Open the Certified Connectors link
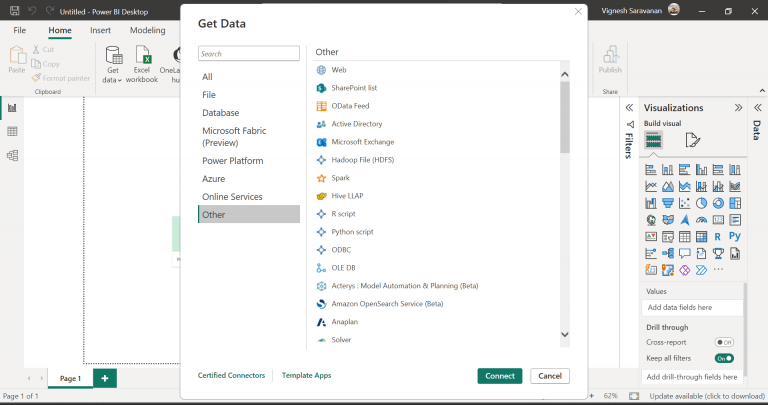 231,375
